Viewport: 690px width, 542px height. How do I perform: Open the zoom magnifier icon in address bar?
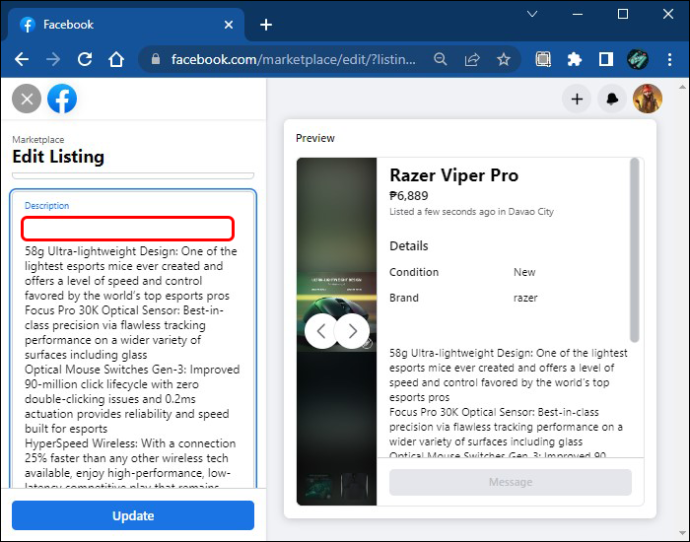click(440, 59)
